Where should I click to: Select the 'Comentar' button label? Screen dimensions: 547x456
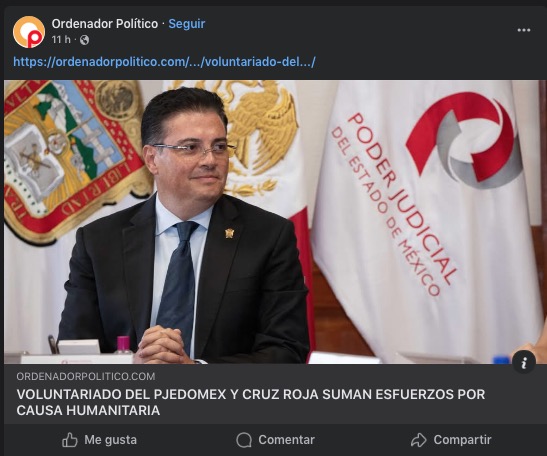pos(286,440)
